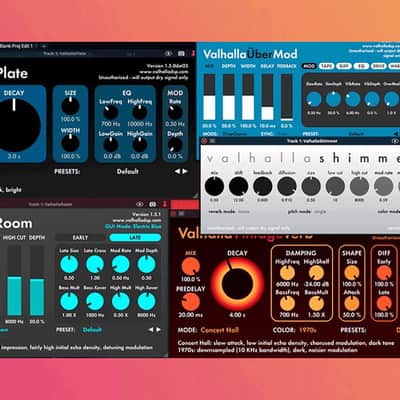Click the DECAY knob in VintageVerb

(x=237, y=284)
